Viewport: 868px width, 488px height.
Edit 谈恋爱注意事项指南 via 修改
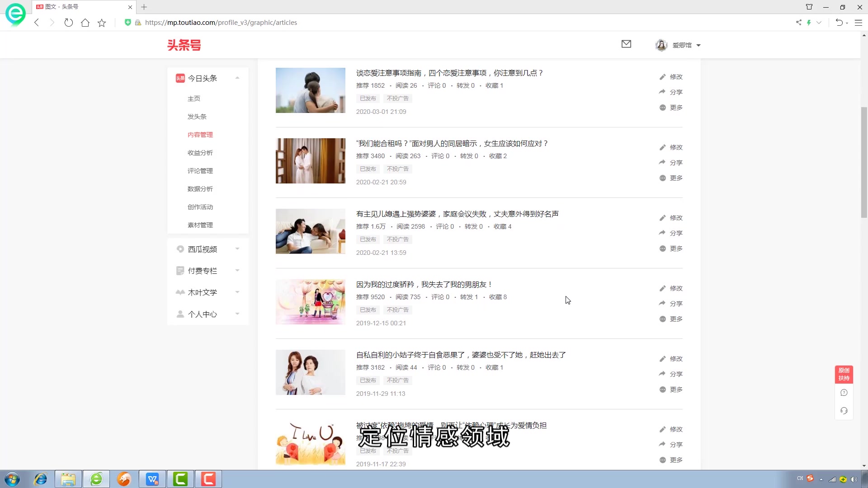click(671, 77)
